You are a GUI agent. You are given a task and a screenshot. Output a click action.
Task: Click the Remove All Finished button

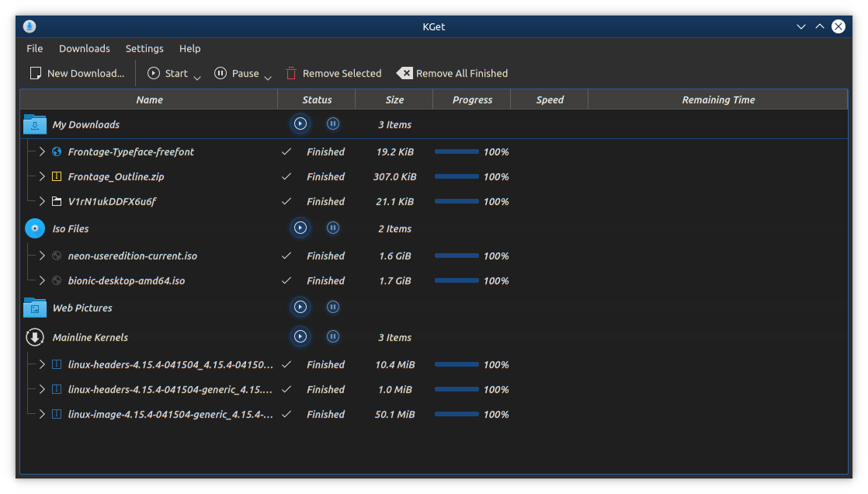pos(451,72)
